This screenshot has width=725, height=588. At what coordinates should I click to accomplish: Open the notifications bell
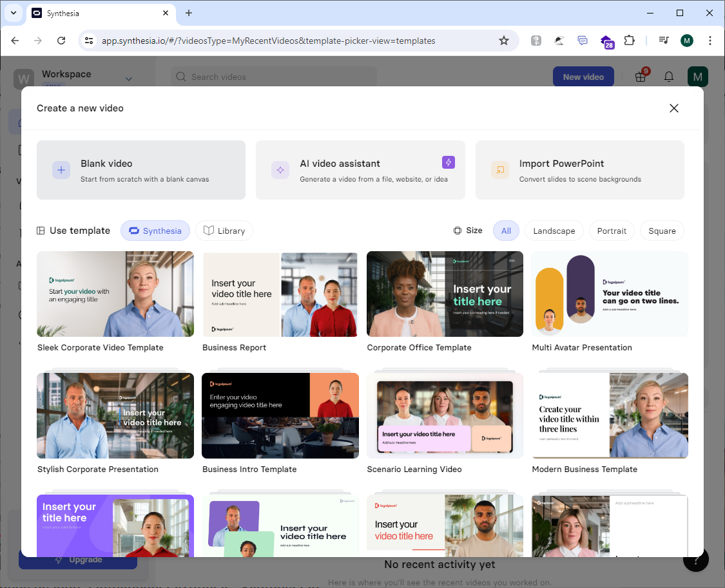668,77
